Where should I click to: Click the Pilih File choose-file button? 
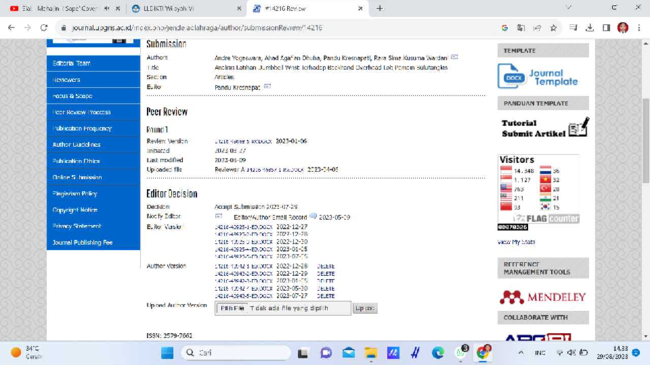pos(232,308)
